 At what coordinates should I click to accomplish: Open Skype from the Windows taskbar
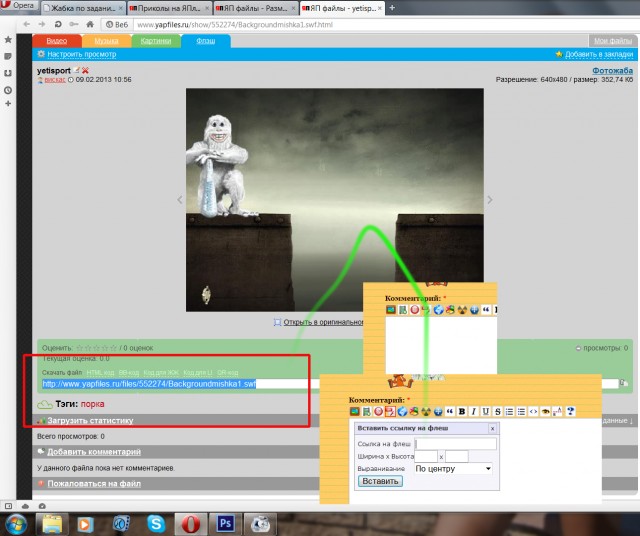pyautogui.click(x=155, y=522)
